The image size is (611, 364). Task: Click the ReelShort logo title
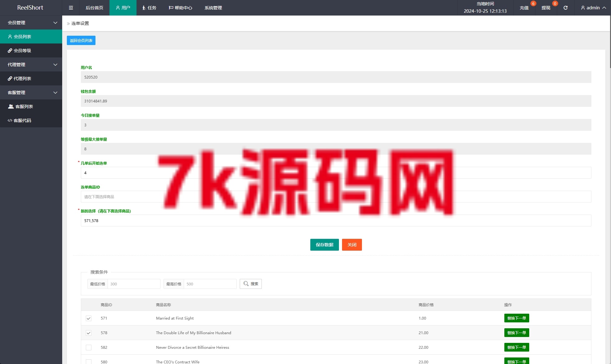30,8
